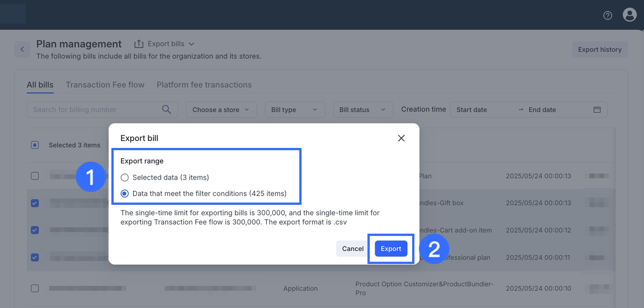The height and width of the screenshot is (308, 644).
Task: Click the 'Creation time' filter label
Action: (424, 109)
